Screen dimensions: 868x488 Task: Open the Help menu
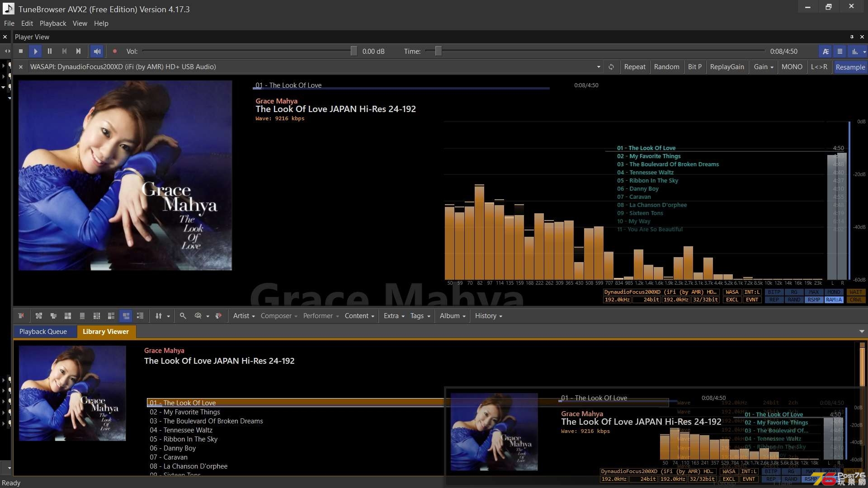pos(101,23)
